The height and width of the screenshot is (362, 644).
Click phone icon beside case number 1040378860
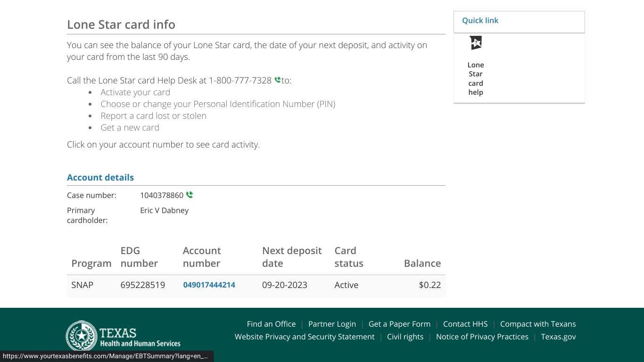[x=190, y=195]
